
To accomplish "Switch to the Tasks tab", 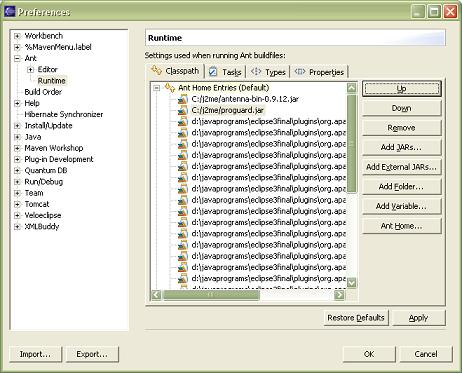I will (225, 72).
